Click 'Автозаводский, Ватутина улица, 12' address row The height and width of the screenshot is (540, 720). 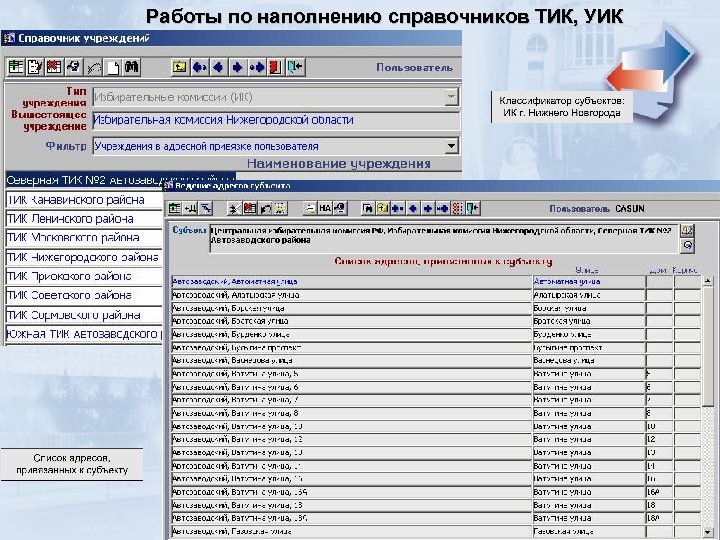[x=351, y=439]
